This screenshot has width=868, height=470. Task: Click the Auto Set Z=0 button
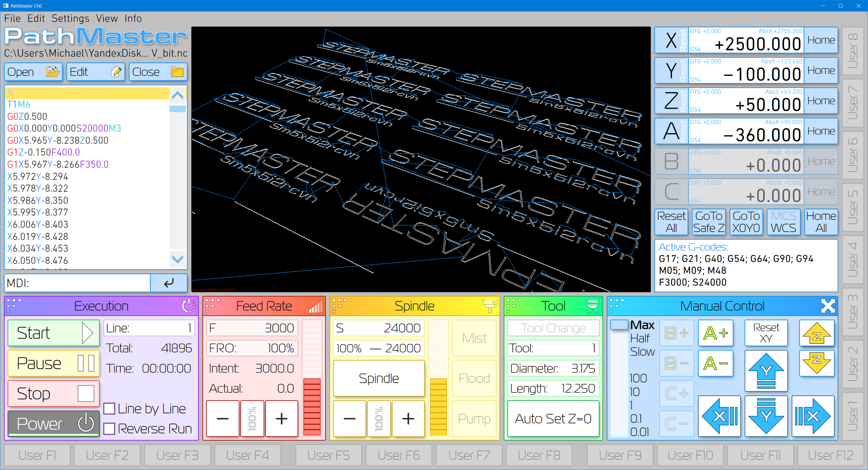[553, 418]
